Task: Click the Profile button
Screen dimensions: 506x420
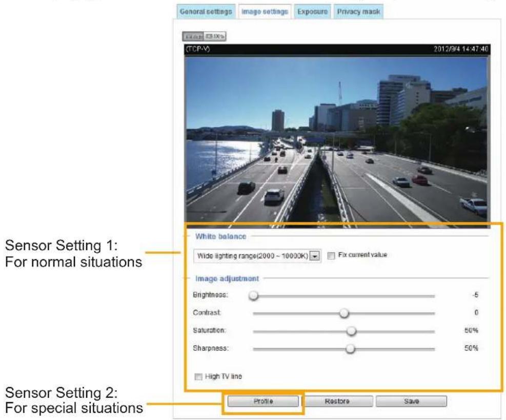Action: pyautogui.click(x=263, y=401)
